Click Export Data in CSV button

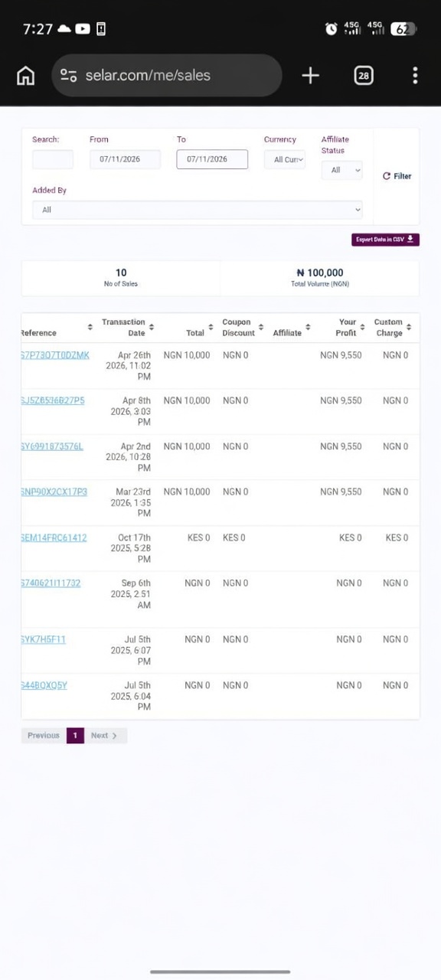[x=385, y=240]
